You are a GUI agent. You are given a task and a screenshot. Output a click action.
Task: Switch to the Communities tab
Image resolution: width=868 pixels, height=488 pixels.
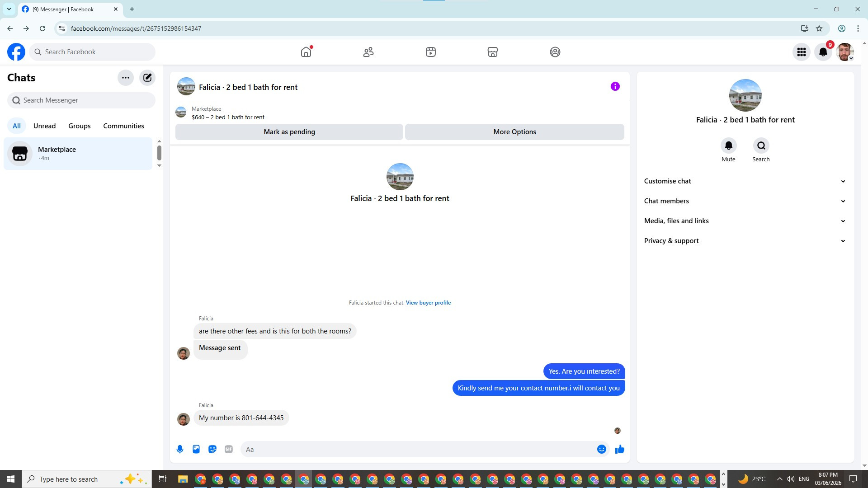(x=123, y=126)
